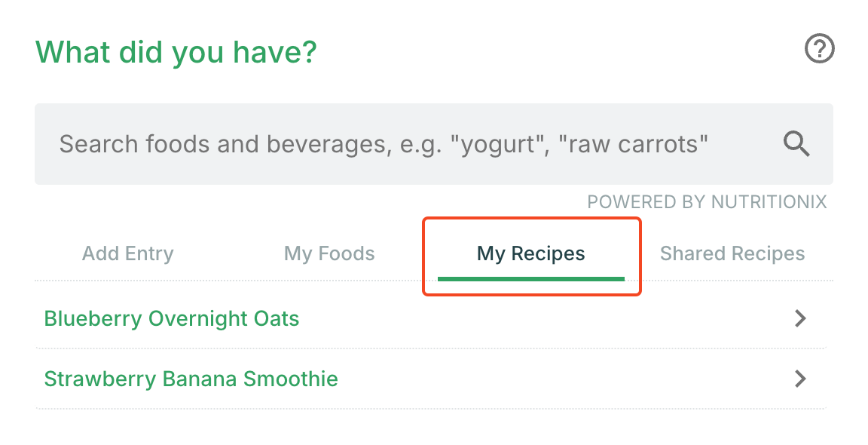Click the Powered by Nutritionix attribution
The image size is (868, 445).
click(x=707, y=202)
